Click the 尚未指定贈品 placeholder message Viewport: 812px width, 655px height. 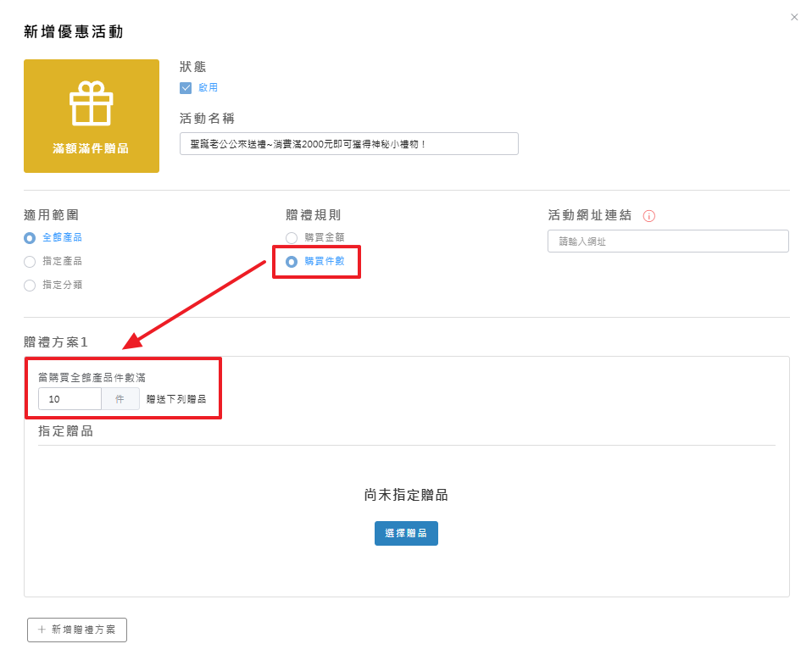click(406, 495)
